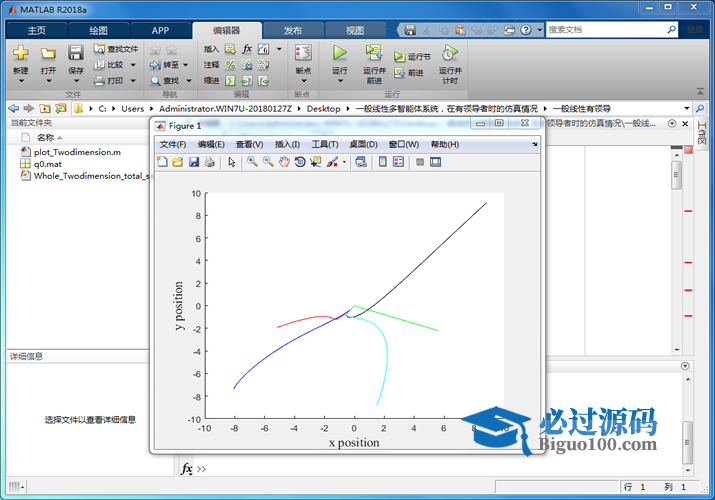This screenshot has height=500, width=715.
Task: Open Figure Edit (编辑) menu
Action: [211, 144]
